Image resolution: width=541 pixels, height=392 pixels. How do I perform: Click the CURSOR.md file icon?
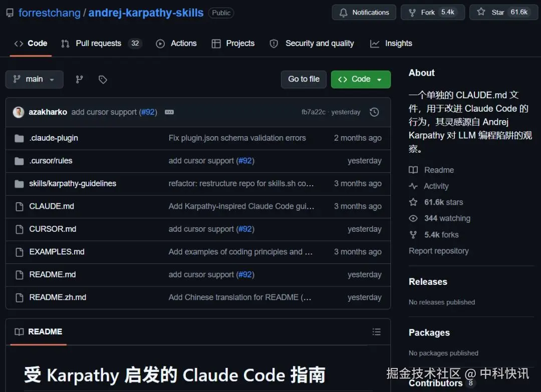[20, 229]
